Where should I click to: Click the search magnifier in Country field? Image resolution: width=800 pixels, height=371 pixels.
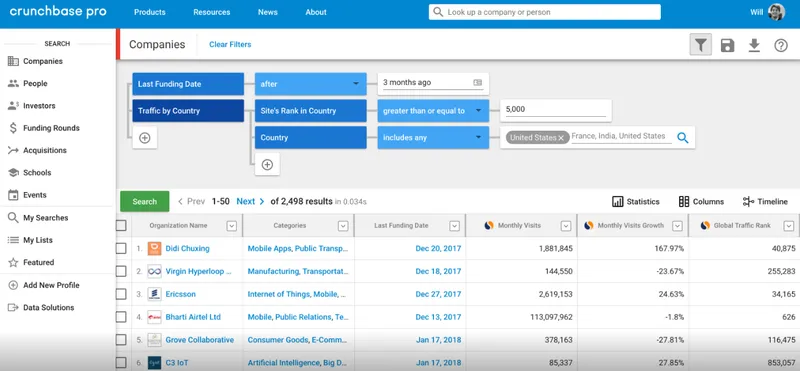coord(683,138)
